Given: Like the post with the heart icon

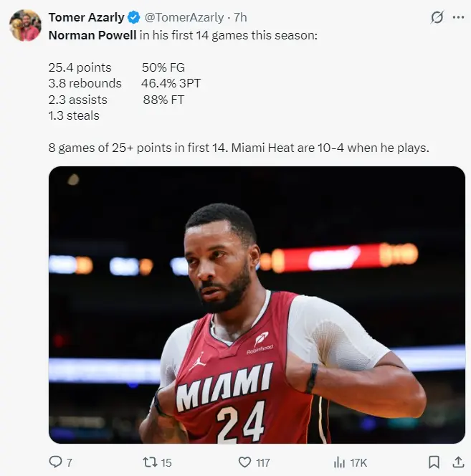Looking at the screenshot, I should coord(244,462).
